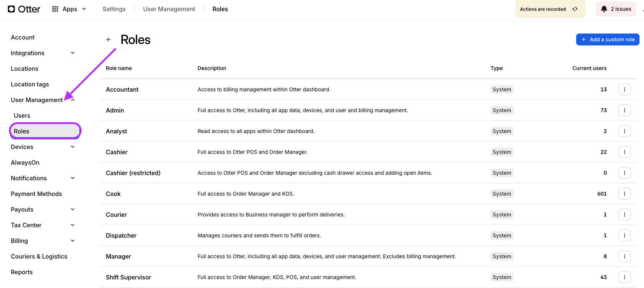This screenshot has height=288, width=644.
Task: Select the Cook role name
Action: point(113,194)
